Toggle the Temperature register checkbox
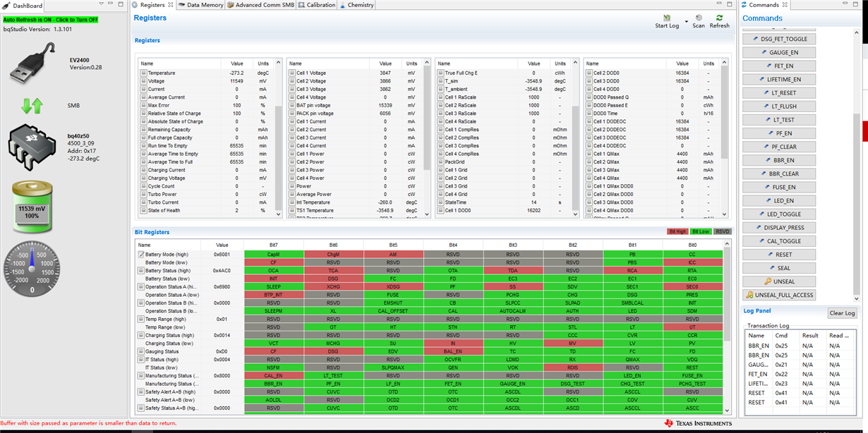 click(143, 73)
